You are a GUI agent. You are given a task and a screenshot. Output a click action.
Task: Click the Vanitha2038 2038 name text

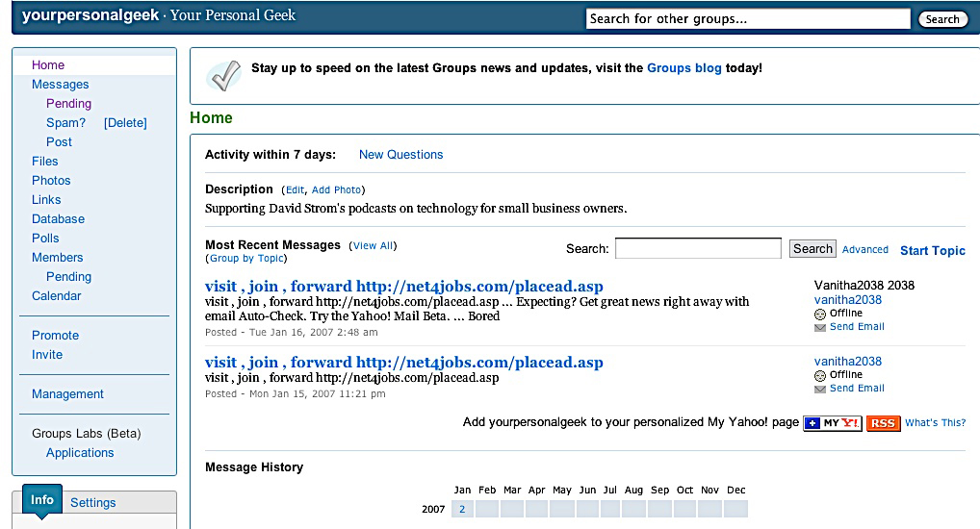click(864, 286)
